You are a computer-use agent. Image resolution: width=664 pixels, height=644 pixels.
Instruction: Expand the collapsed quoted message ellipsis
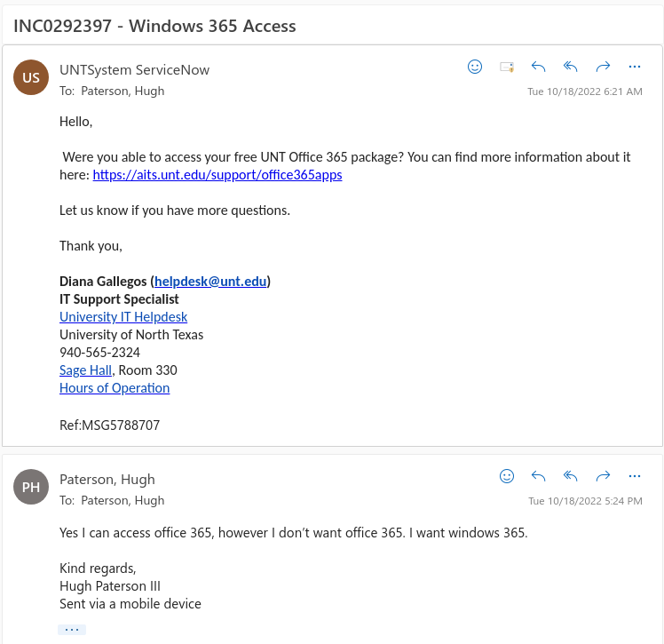[x=72, y=630]
